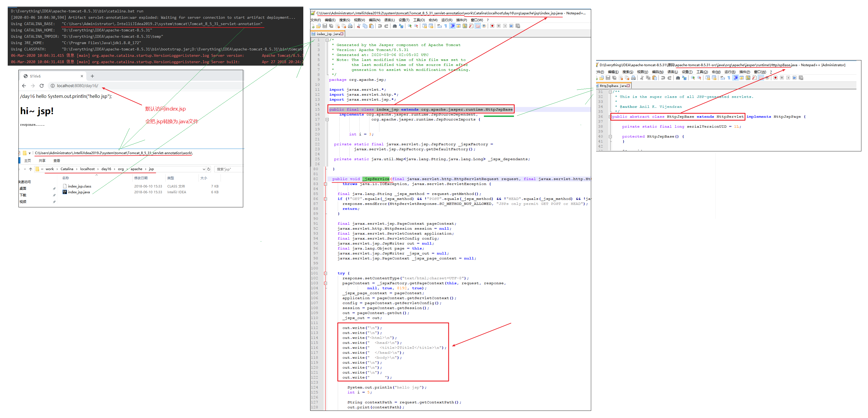Image resolution: width=868 pixels, height=418 pixels.
Task: Click Catalina breadcrumb in Explorer path
Action: 67,169
